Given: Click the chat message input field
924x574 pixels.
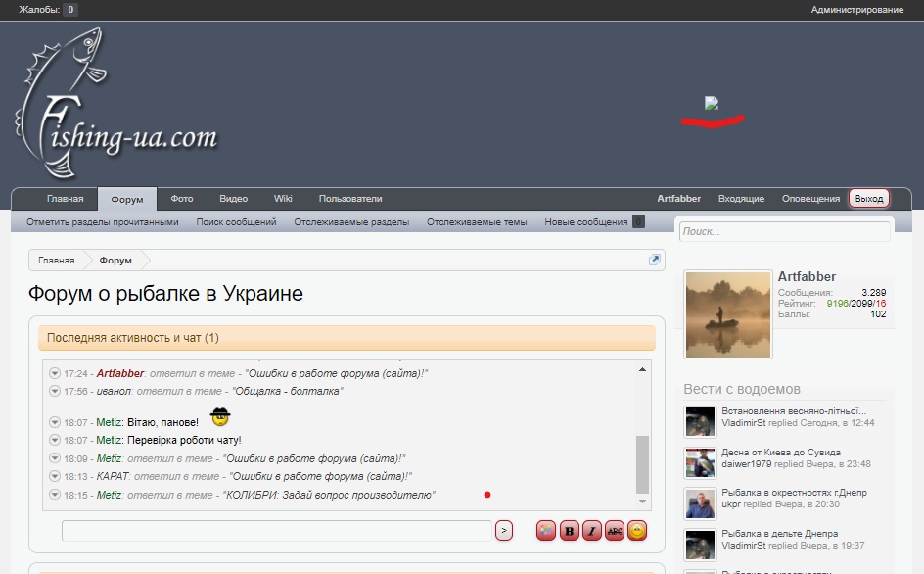Looking at the screenshot, I should pos(276,531).
